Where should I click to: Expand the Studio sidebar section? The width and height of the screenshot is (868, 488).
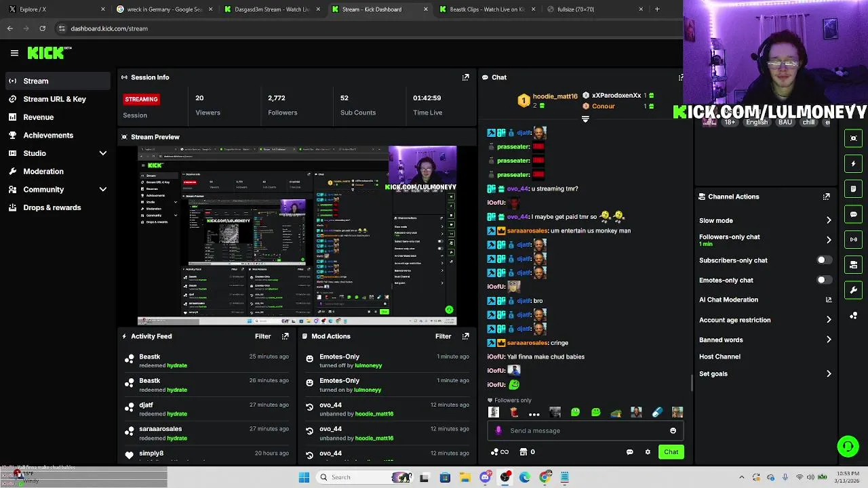click(x=103, y=153)
